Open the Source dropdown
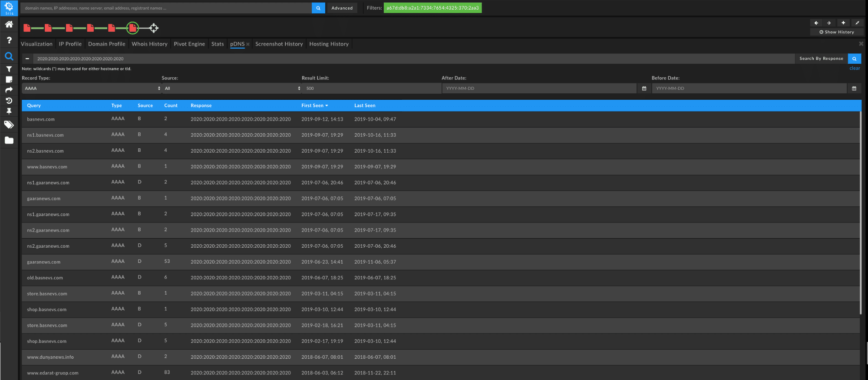868x380 pixels. (231, 88)
